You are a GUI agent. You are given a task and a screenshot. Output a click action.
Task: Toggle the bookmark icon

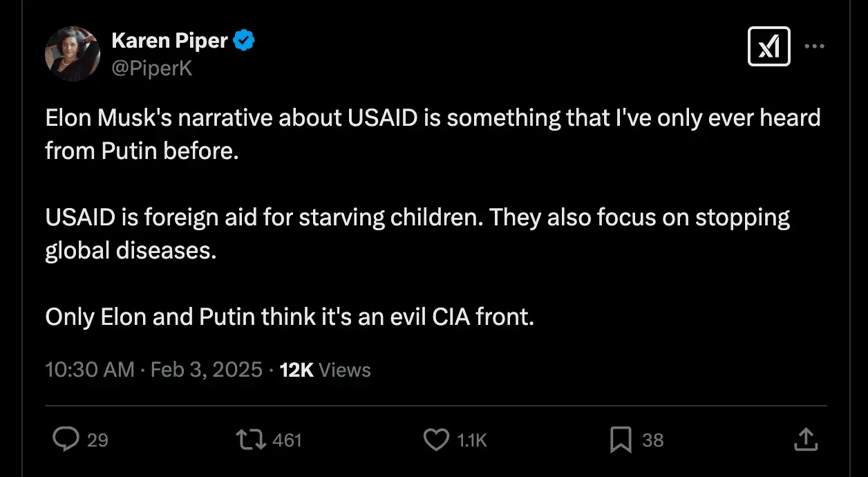click(621, 440)
